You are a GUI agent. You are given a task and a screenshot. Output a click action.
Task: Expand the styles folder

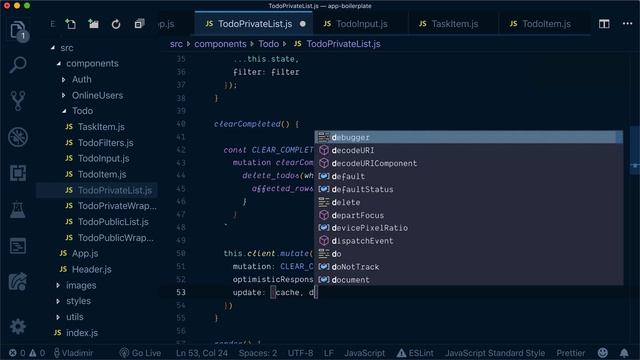(58, 301)
